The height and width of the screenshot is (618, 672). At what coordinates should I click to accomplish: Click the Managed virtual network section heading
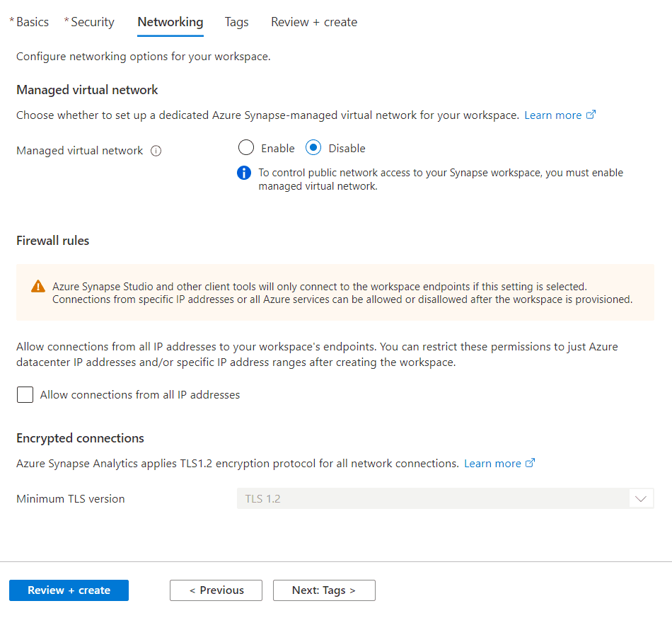(87, 90)
